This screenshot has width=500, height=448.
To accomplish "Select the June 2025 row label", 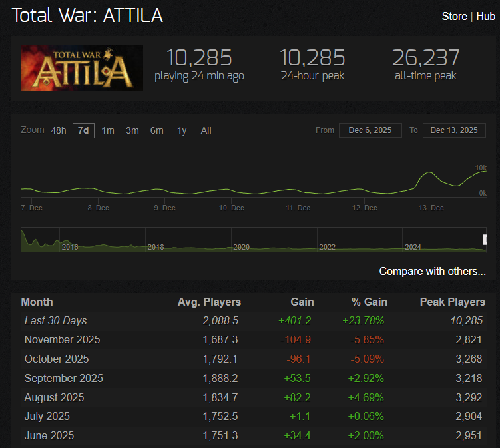I will (x=49, y=435).
